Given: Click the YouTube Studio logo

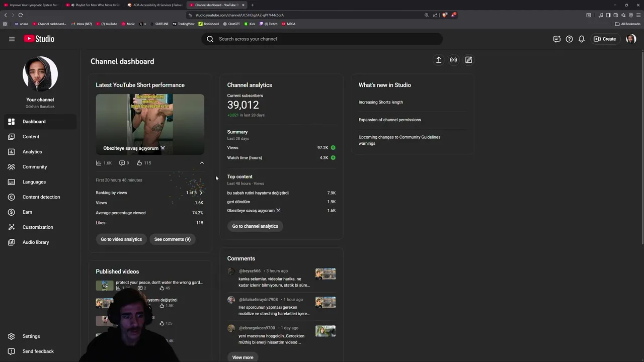Looking at the screenshot, I should (x=39, y=39).
